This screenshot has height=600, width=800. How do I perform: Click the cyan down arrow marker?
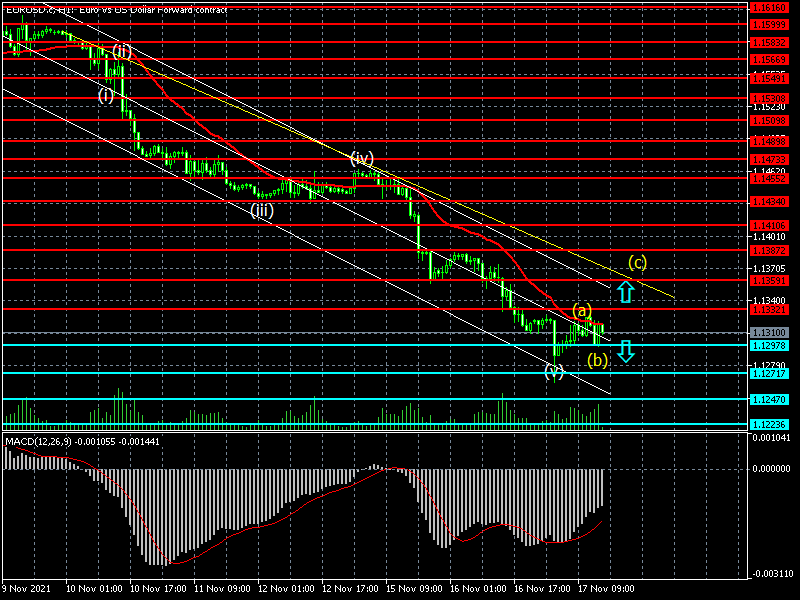625,351
